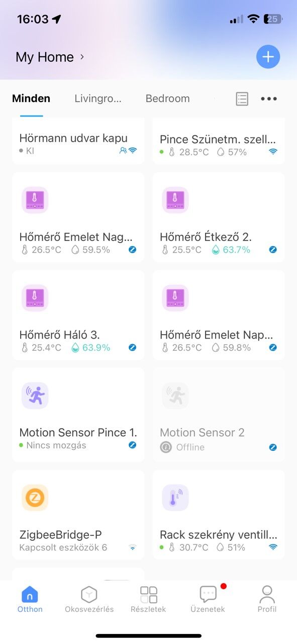The width and height of the screenshot is (297, 644).
Task: Open the three dots more options menu
Action: tap(269, 99)
